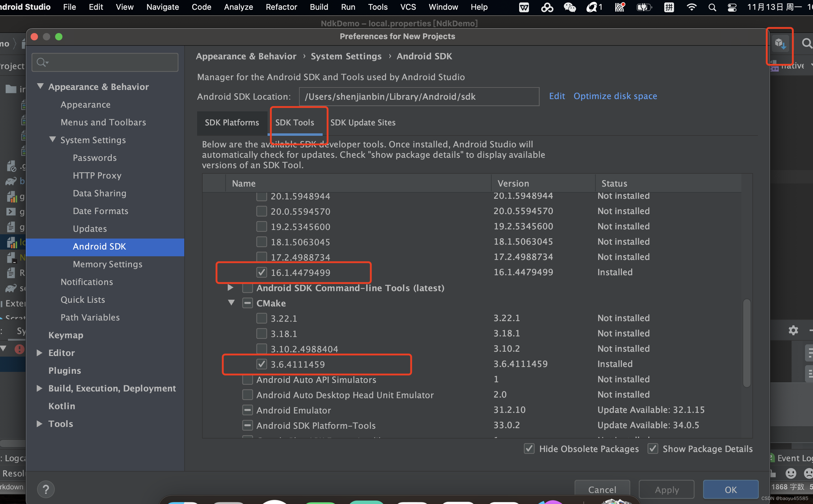Click the WPS icon in the menu bar
Image resolution: width=813 pixels, height=504 pixels.
pyautogui.click(x=524, y=7)
